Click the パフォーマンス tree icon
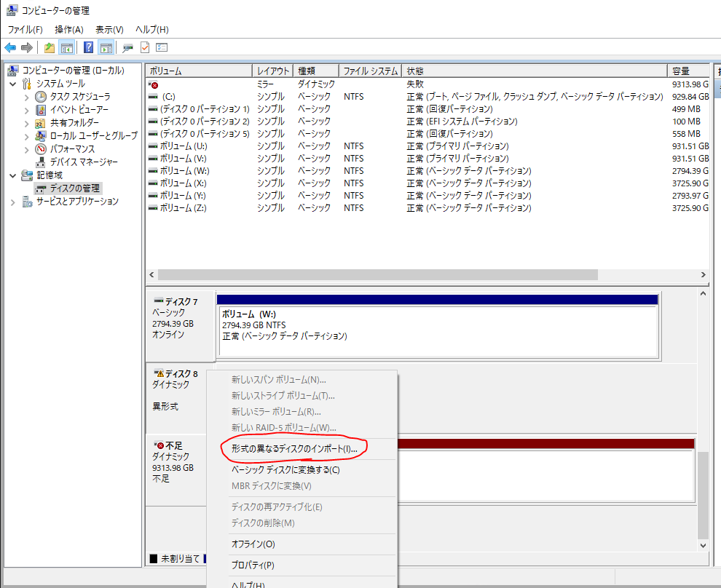 41,149
